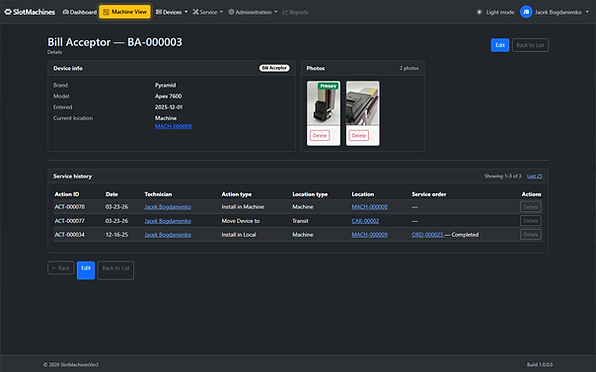596x372 pixels.
Task: Click the Move Device to action type
Action: 241,221
